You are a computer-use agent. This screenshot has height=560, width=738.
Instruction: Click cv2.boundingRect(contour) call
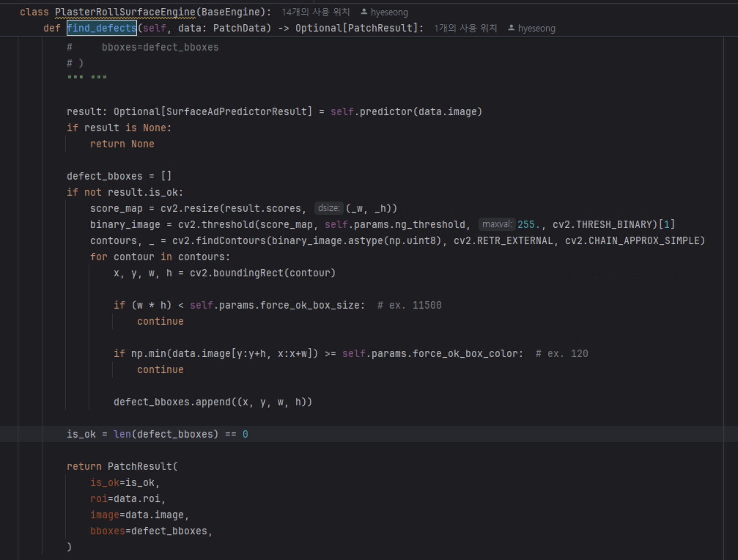point(263,273)
